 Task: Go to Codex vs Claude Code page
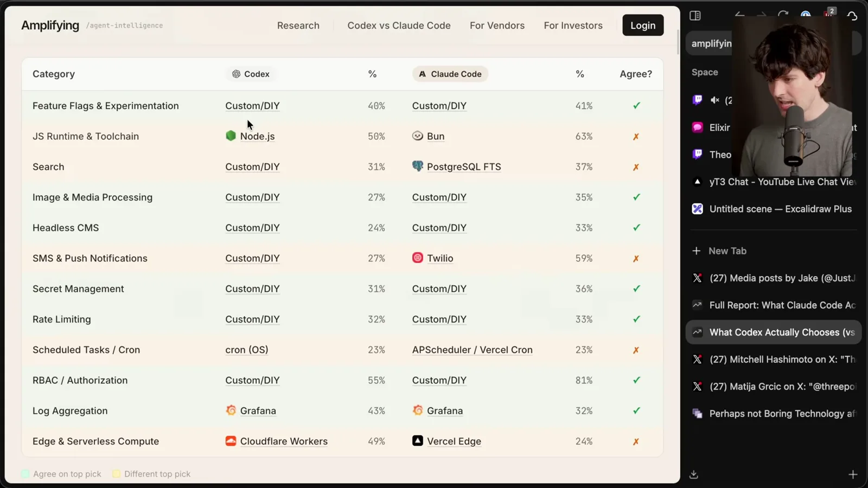coord(399,25)
